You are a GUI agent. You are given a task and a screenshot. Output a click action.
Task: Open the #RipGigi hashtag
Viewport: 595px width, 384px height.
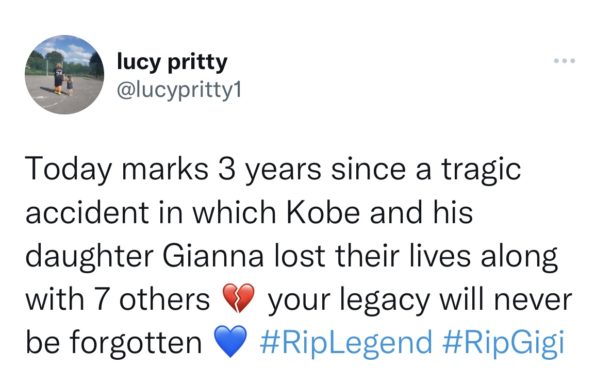tap(503, 342)
